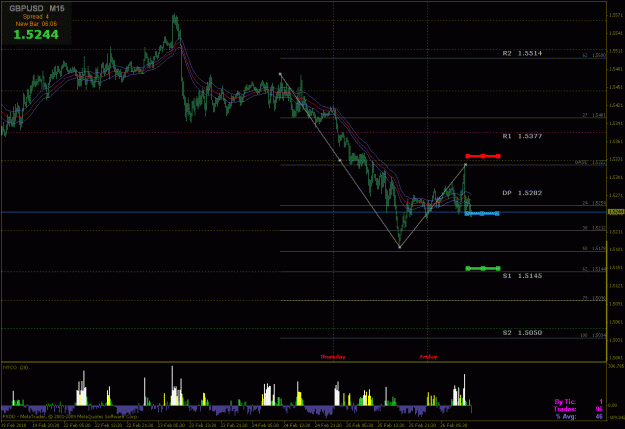Click the S1 1.5145 support label
Image resolution: width=625 pixels, height=429 pixels.
tap(522, 276)
